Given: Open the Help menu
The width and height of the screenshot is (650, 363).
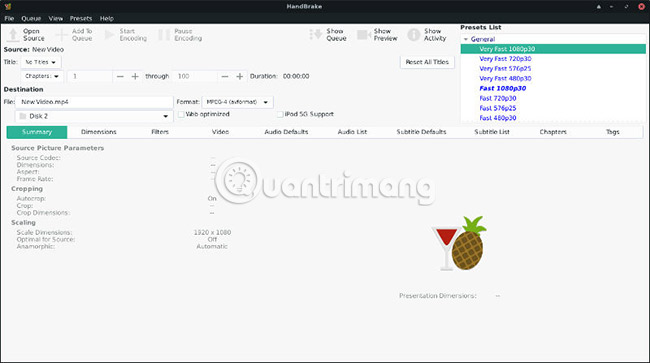Looking at the screenshot, I should point(107,18).
